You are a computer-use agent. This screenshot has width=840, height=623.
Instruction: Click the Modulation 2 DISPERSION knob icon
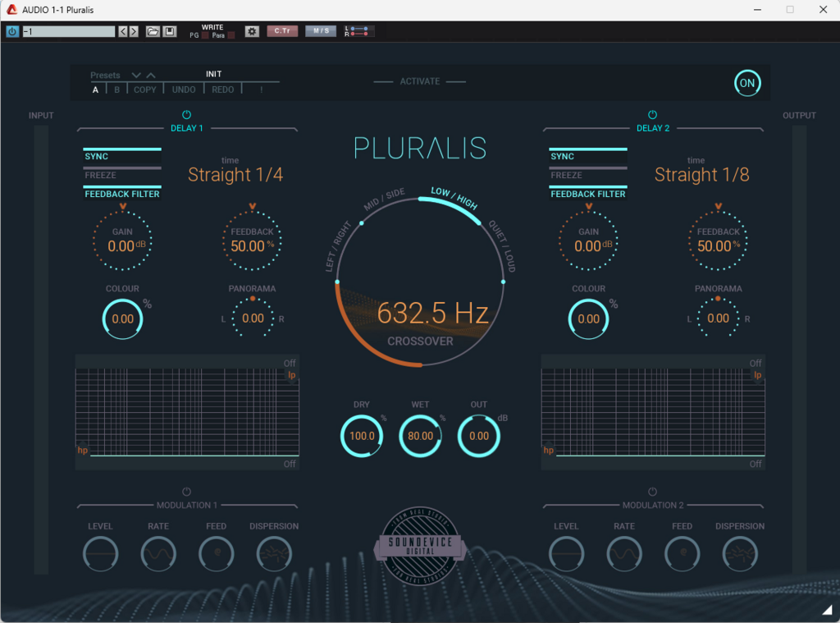(x=741, y=554)
